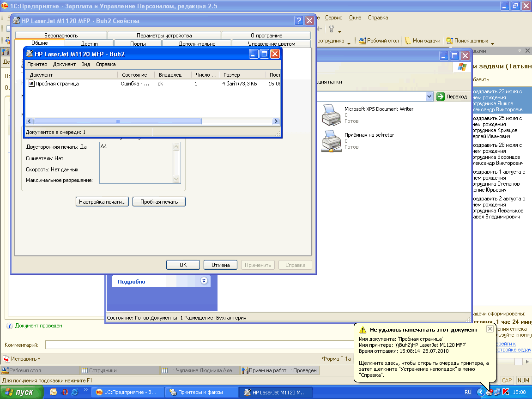This screenshot has height=399, width=532.
Task: Sort the queue by the Владелец column
Action: click(x=173, y=75)
